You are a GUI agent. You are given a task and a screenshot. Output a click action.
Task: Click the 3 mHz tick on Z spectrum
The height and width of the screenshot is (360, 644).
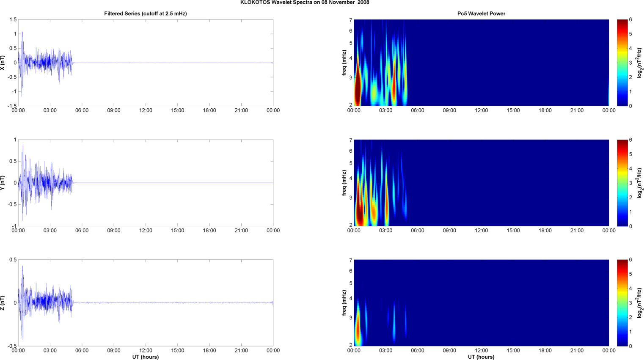pyautogui.click(x=351, y=318)
